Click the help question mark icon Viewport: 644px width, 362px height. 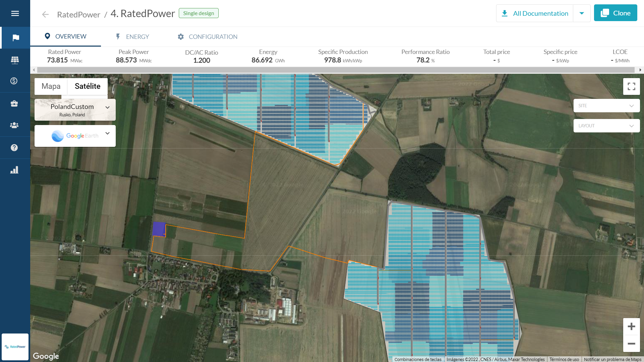(x=14, y=147)
